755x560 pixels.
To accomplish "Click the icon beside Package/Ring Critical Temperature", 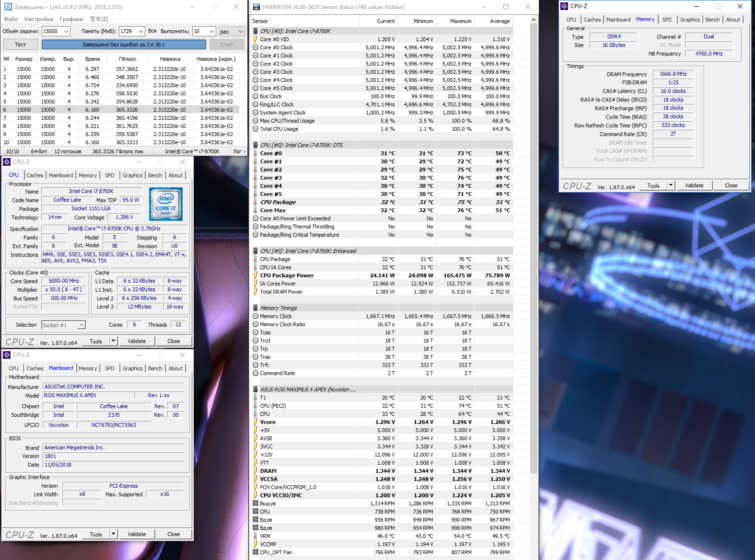I will coord(256,235).
